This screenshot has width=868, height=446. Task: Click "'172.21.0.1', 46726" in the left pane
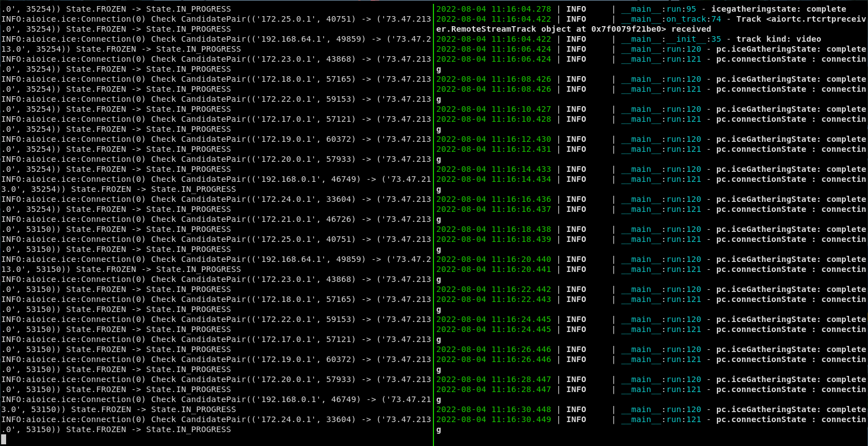pyautogui.click(x=303, y=219)
